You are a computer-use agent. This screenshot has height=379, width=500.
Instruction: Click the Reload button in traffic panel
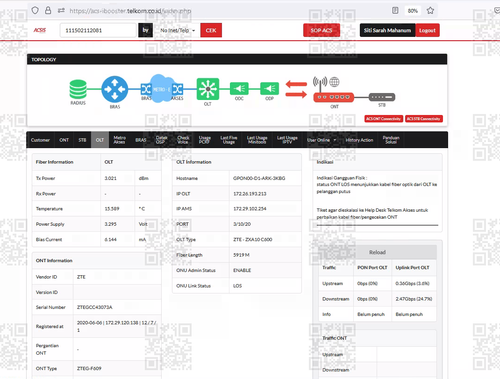[377, 252]
